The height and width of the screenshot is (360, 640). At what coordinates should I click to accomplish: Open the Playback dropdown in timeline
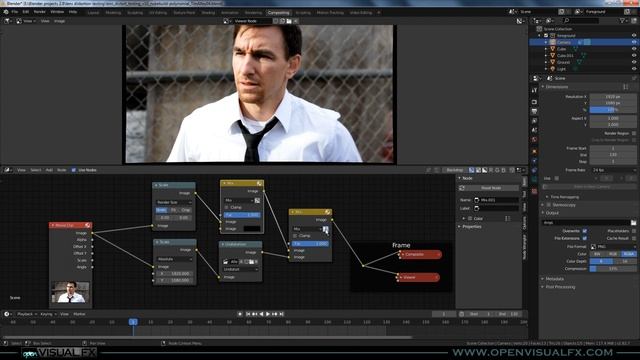tap(27, 314)
